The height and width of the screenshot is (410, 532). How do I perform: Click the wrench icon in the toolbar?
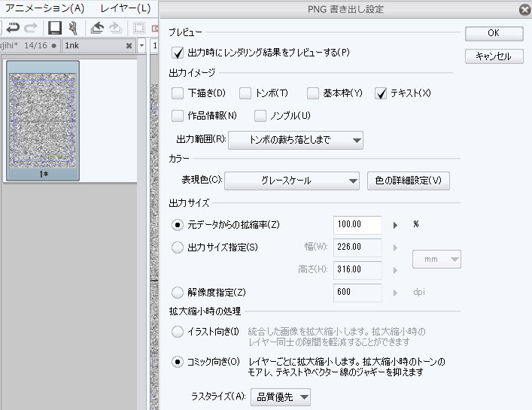point(73,28)
